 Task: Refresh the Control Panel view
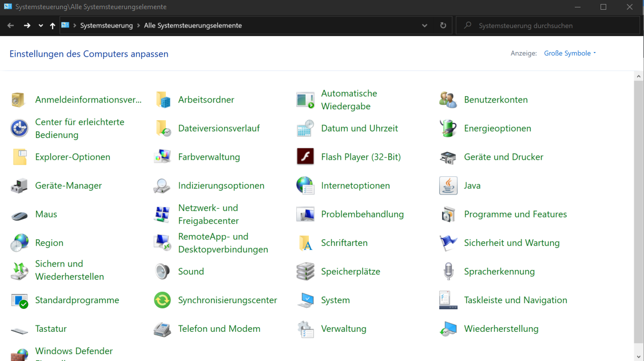(443, 26)
